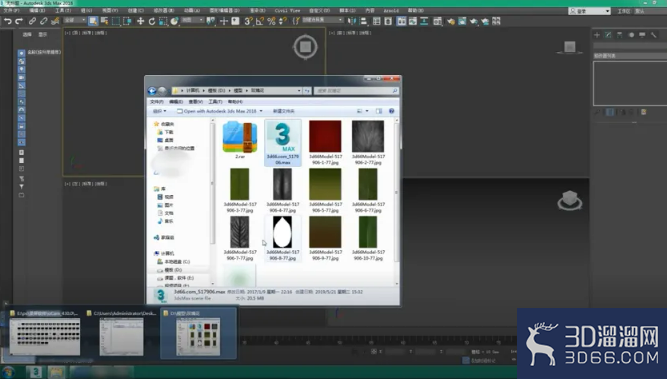Activate the Select and Rotate tool
667x379 pixels.
coord(151,21)
